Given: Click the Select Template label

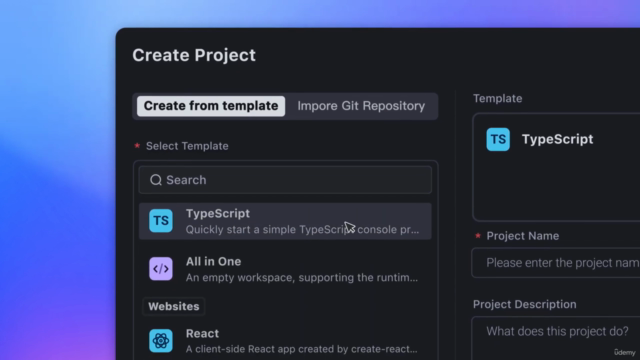Looking at the screenshot, I should [x=187, y=146].
